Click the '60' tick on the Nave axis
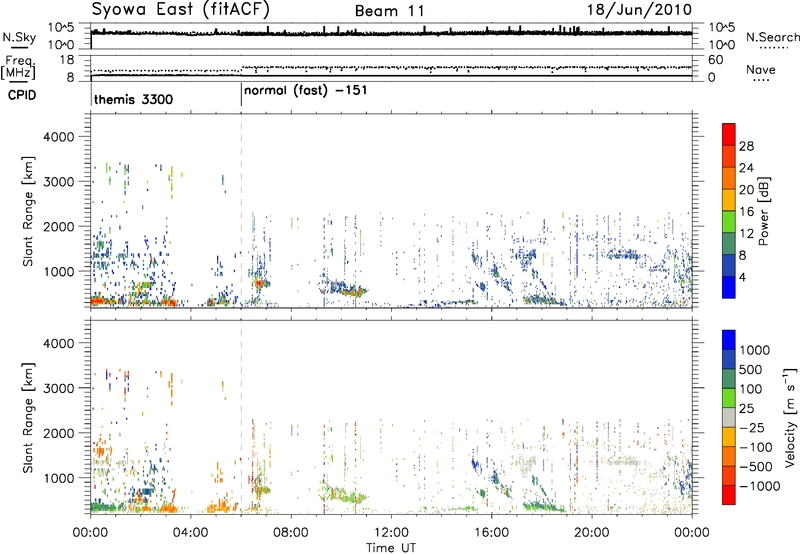Viewport: 800px width, 554px height. (716, 60)
